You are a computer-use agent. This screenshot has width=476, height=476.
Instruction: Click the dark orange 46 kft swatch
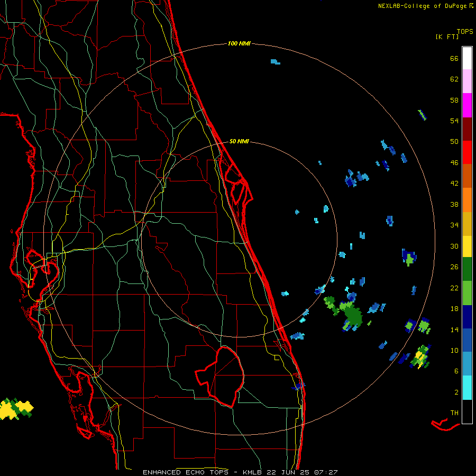point(467,176)
